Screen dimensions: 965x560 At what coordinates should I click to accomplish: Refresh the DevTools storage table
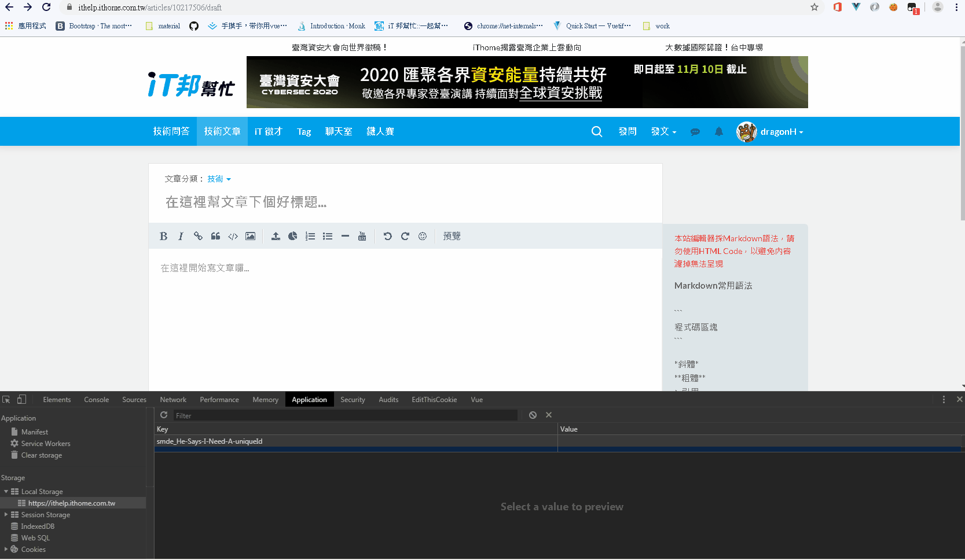point(164,415)
